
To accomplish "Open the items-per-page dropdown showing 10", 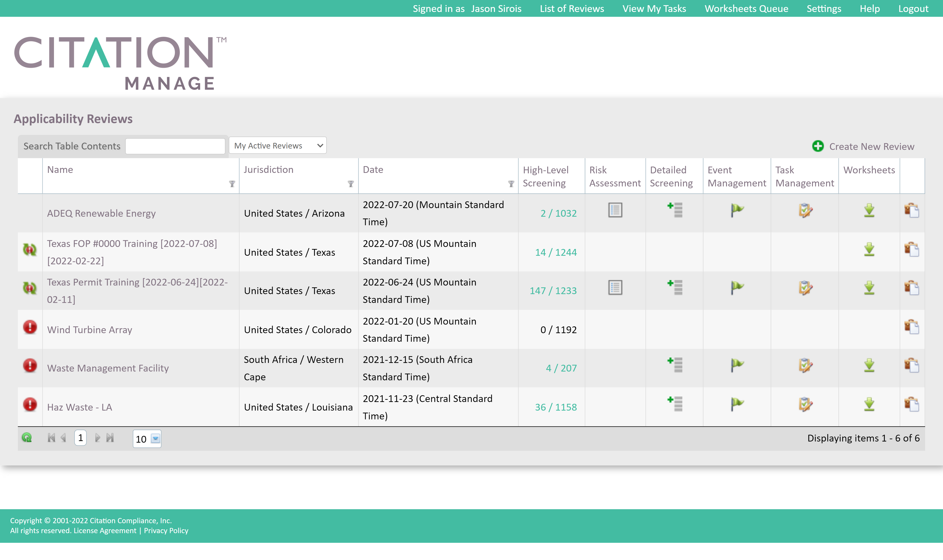I will [x=156, y=439].
